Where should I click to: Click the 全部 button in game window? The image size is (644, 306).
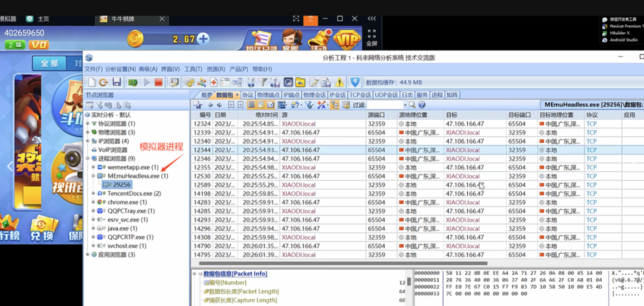[50, 63]
